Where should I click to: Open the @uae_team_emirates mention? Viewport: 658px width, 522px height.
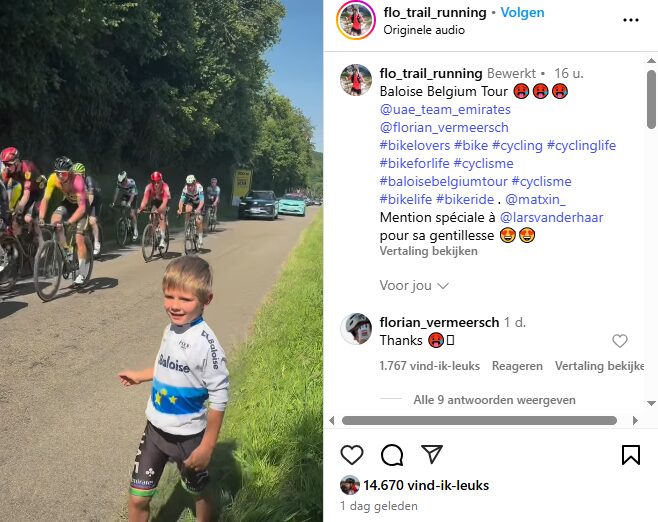click(x=445, y=110)
